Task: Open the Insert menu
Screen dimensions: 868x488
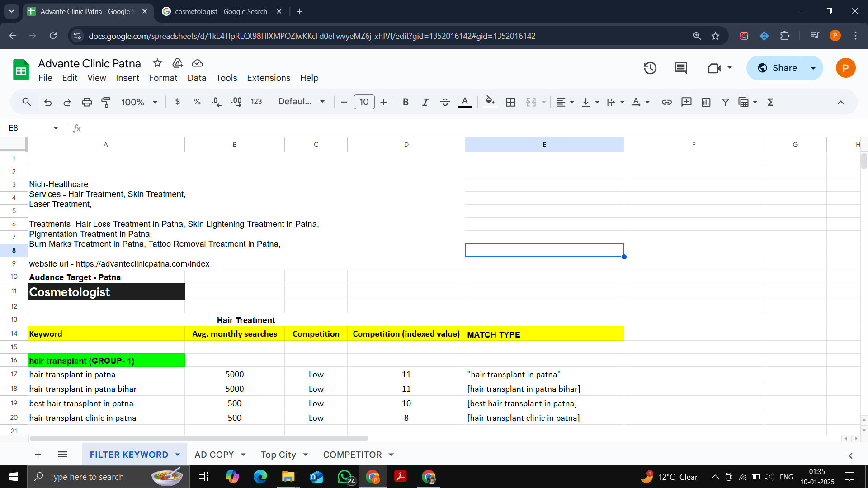Action: click(x=127, y=78)
